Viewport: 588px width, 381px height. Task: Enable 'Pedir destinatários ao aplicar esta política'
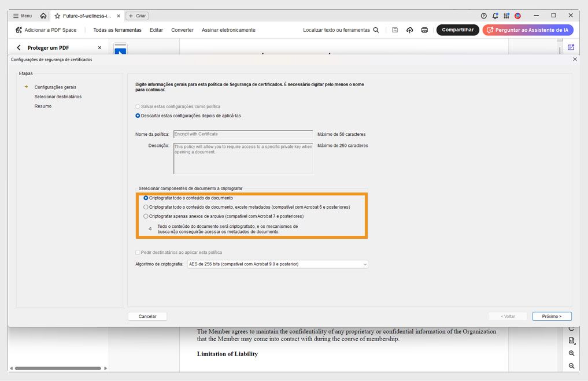(138, 252)
